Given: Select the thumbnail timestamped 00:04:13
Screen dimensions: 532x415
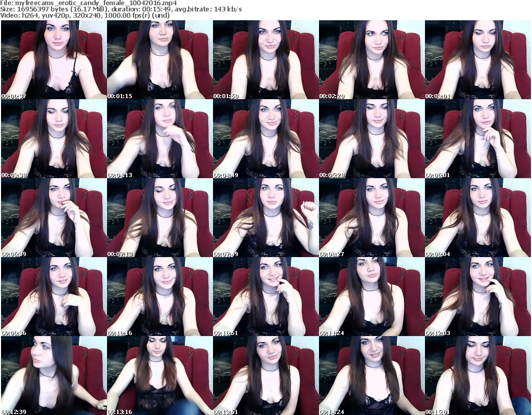Looking at the screenshot, I should click(x=160, y=139).
